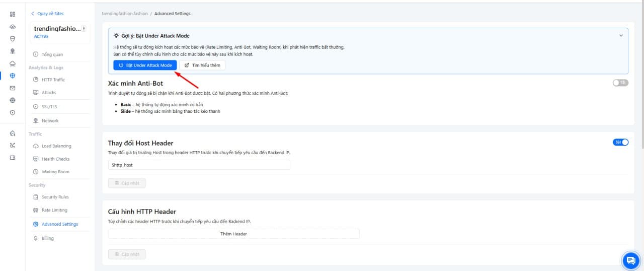Open the house icon in left rail

click(x=13, y=133)
